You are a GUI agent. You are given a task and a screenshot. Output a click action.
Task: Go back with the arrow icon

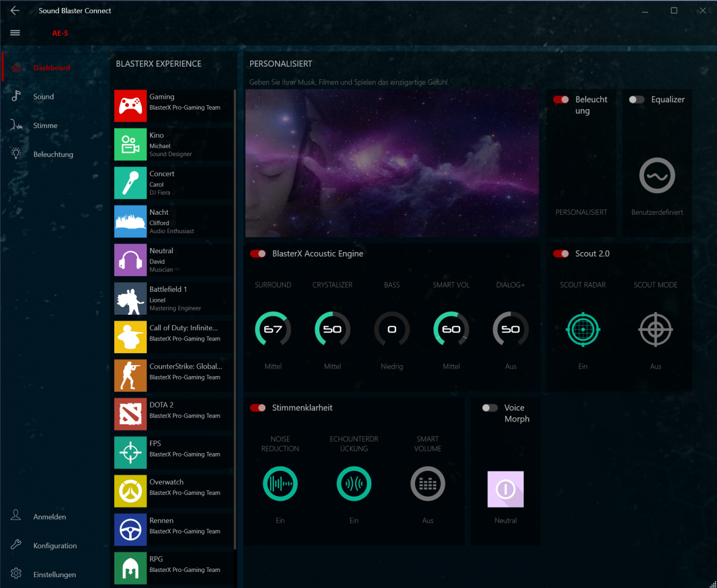point(15,10)
